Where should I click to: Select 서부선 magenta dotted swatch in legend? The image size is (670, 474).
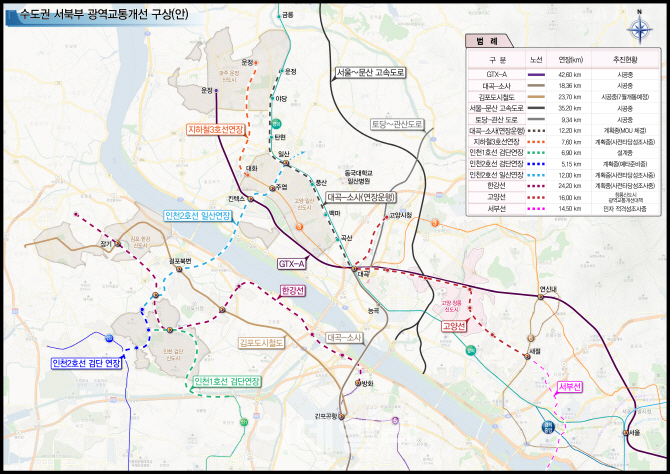pyautogui.click(x=536, y=208)
